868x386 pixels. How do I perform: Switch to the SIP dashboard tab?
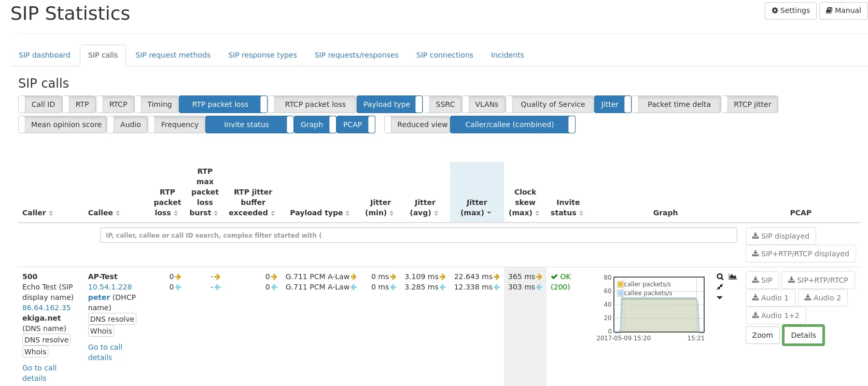click(x=45, y=55)
